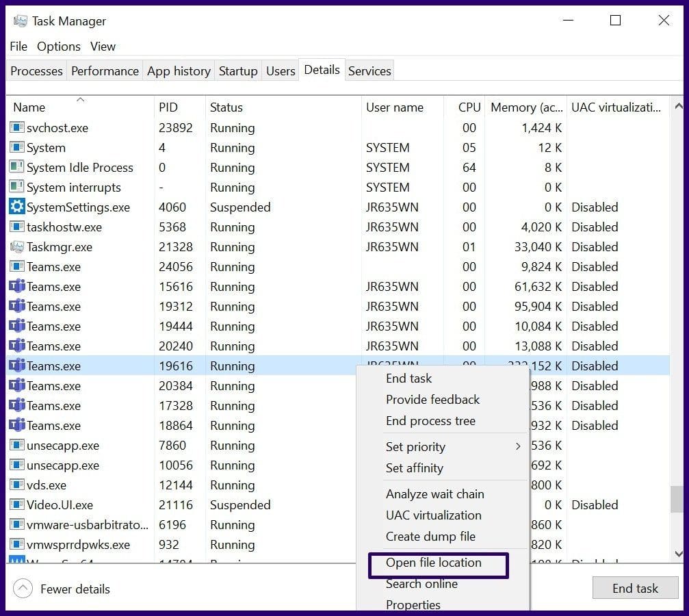Click the System process icon
The image size is (689, 616).
(x=16, y=147)
